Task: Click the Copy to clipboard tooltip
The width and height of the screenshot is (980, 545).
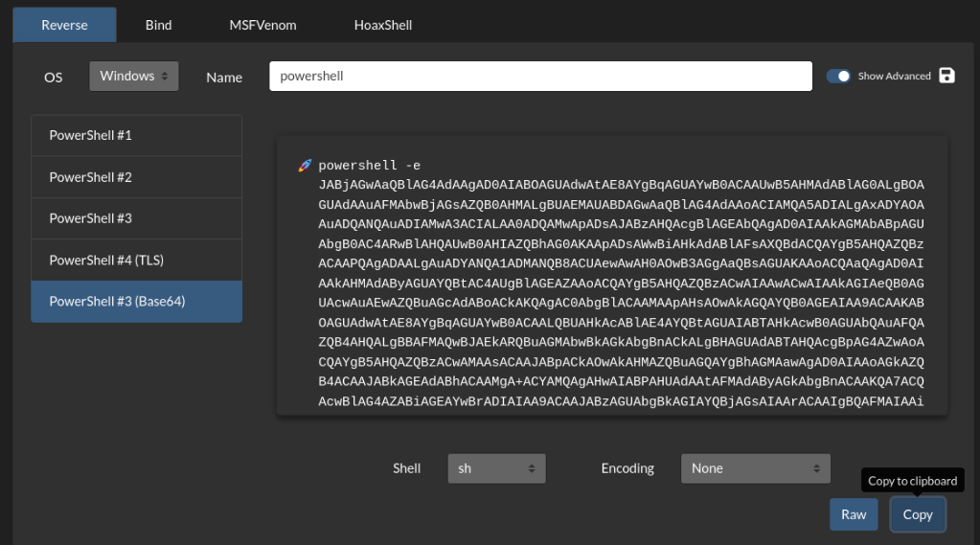Action: coord(913,481)
